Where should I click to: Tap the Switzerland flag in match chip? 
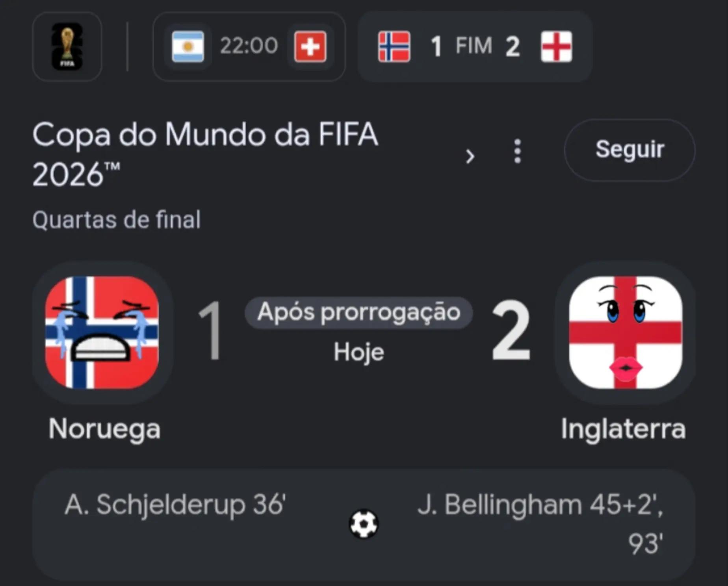(x=310, y=46)
